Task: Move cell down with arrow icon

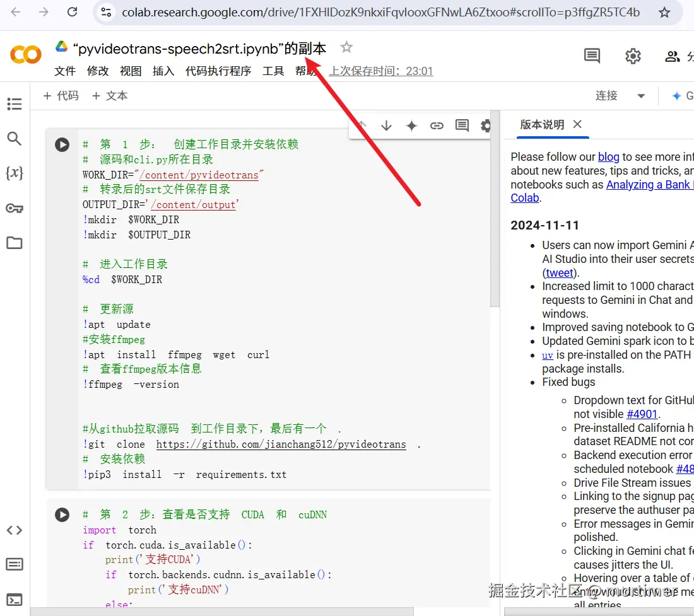Action: [x=386, y=125]
